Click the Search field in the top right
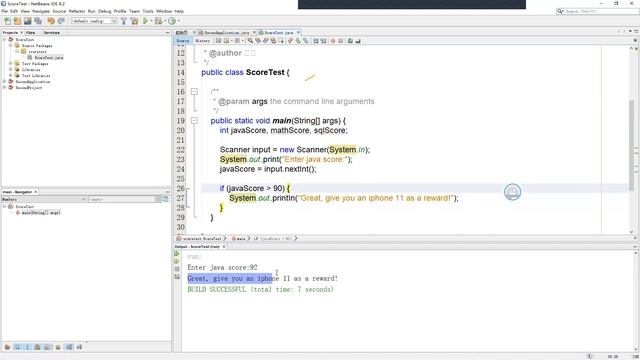This screenshot has height=360, width=640. (598, 11)
